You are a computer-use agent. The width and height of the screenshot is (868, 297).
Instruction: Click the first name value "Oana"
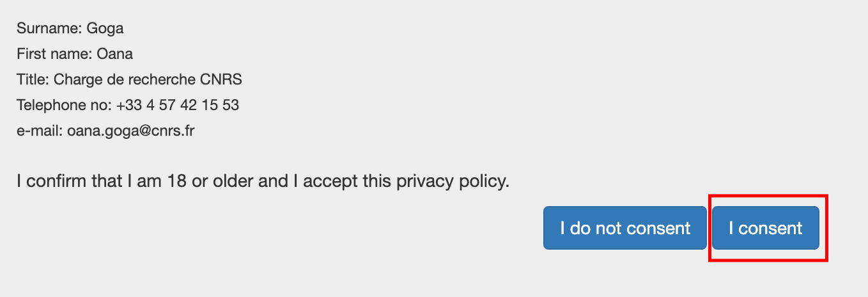click(114, 54)
